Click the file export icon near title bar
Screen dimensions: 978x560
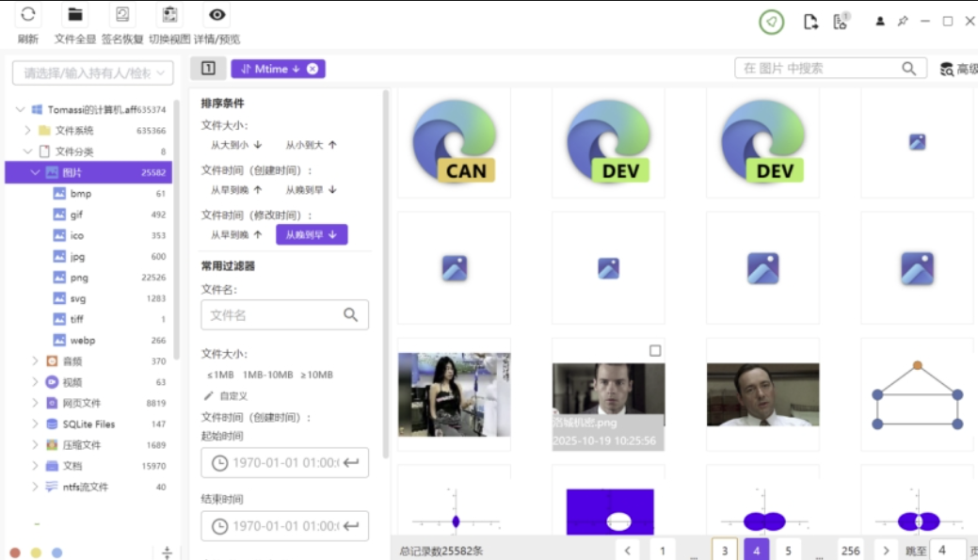point(810,21)
